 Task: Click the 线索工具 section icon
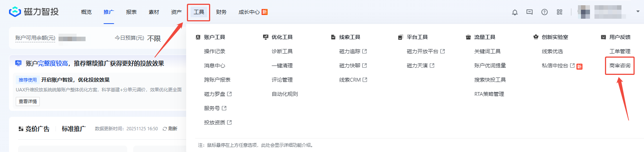[x=333, y=37]
